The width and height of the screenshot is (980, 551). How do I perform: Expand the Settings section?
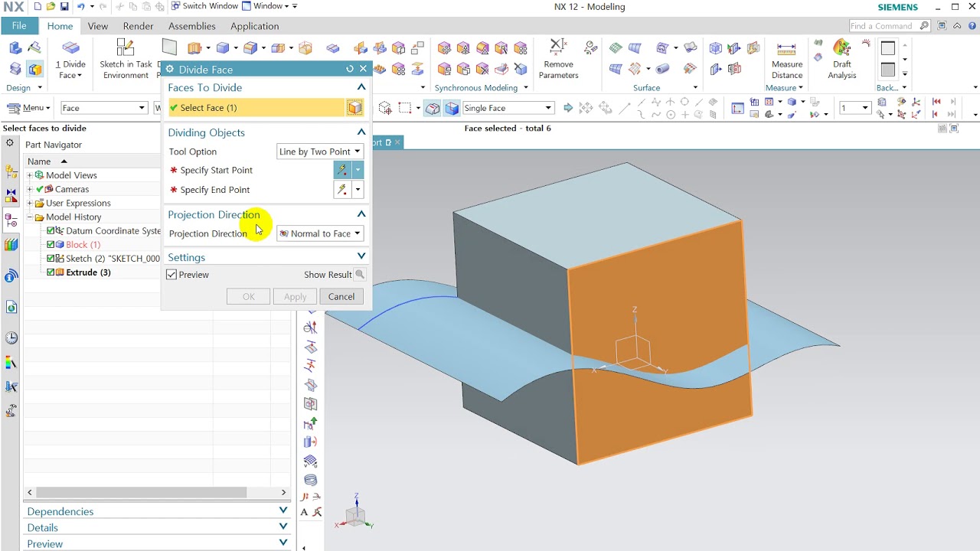[361, 256]
